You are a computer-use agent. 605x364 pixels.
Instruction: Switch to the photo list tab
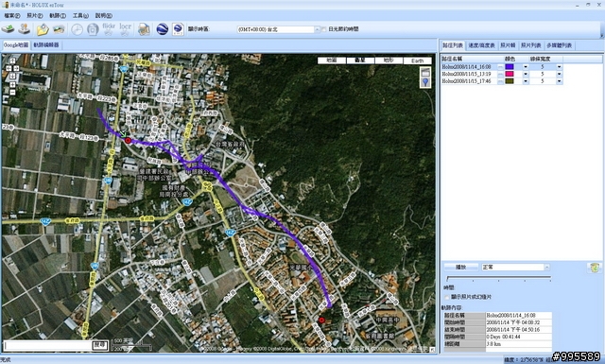pyautogui.click(x=530, y=45)
